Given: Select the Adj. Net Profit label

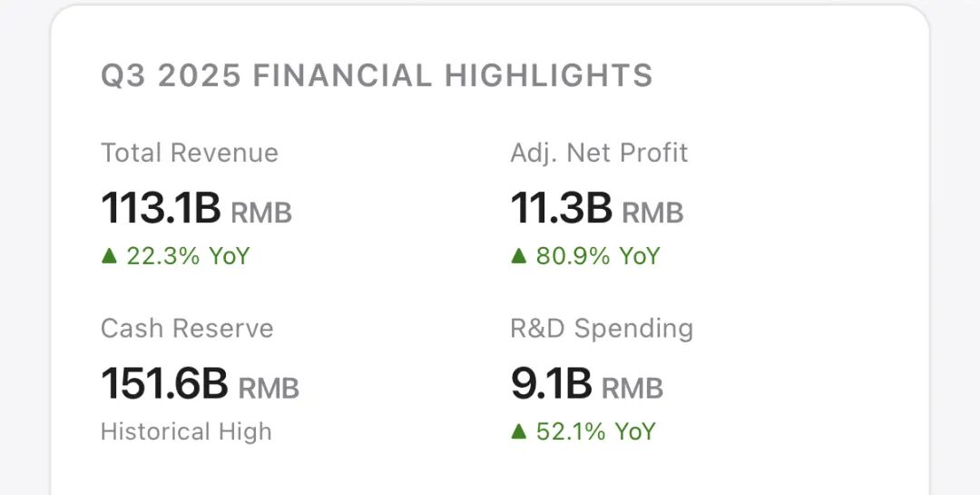Looking at the screenshot, I should [599, 153].
